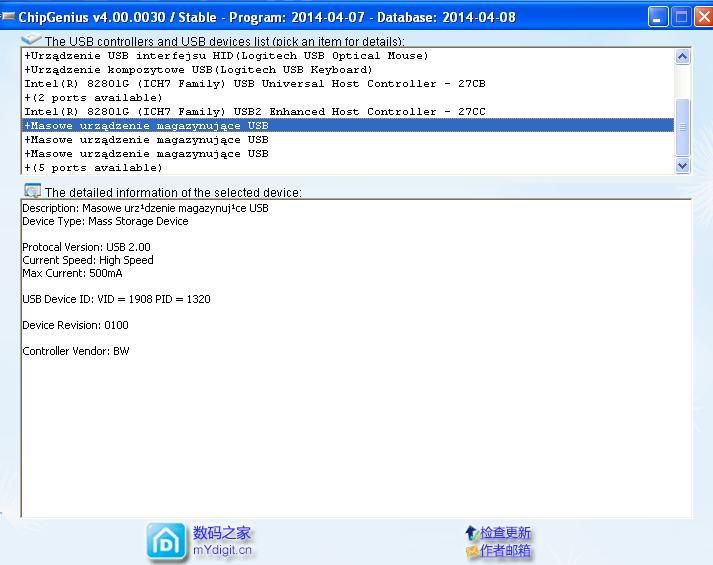
Task: Click Max Current: 500mA text
Action: pos(72,273)
